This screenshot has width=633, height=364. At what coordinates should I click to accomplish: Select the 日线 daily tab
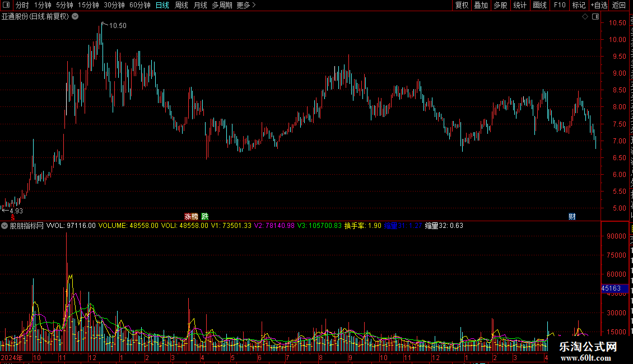[162, 5]
